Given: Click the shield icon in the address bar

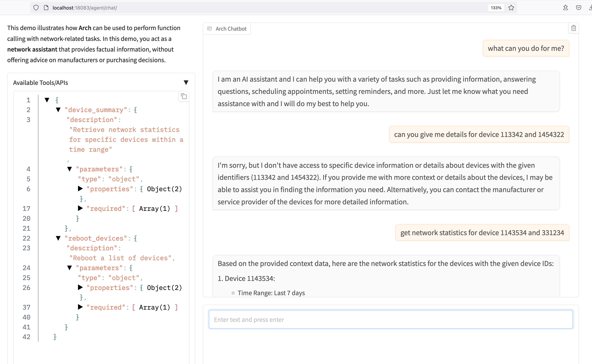Looking at the screenshot, I should point(36,8).
